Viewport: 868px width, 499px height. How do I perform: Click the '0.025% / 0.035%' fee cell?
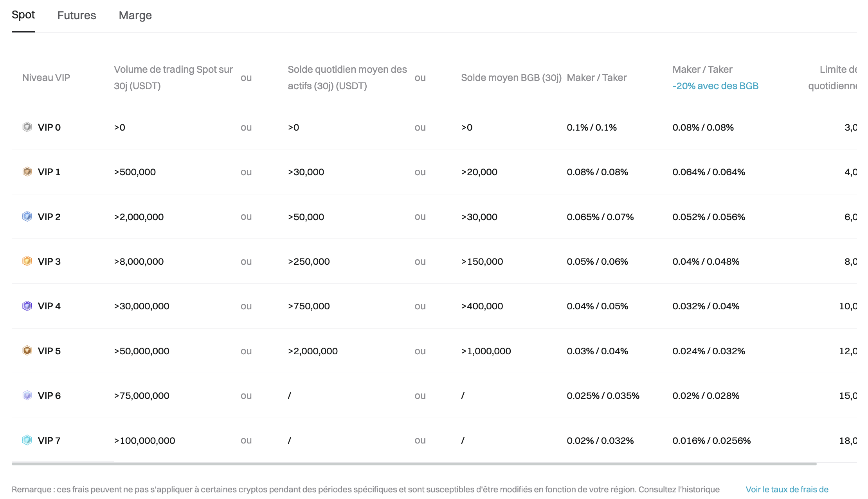tap(603, 395)
